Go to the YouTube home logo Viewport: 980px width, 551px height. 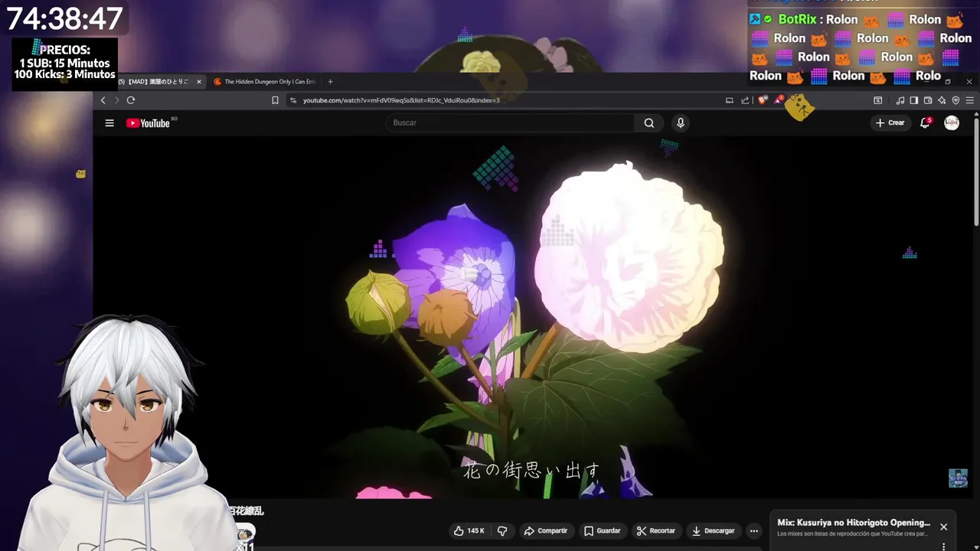149,123
